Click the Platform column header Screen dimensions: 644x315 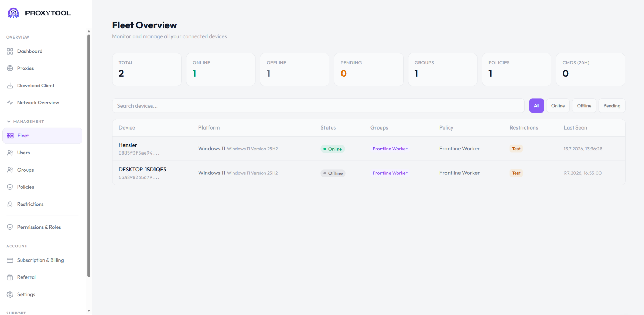pos(209,128)
